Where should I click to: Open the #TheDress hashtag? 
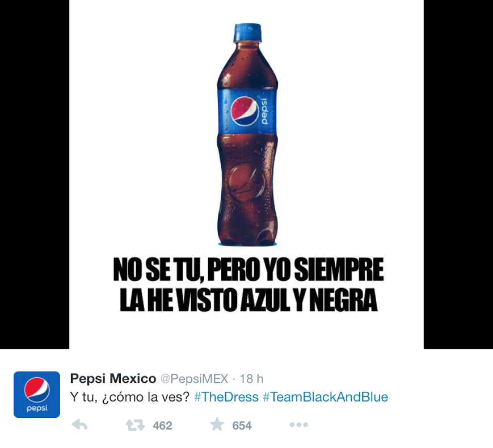[226, 397]
